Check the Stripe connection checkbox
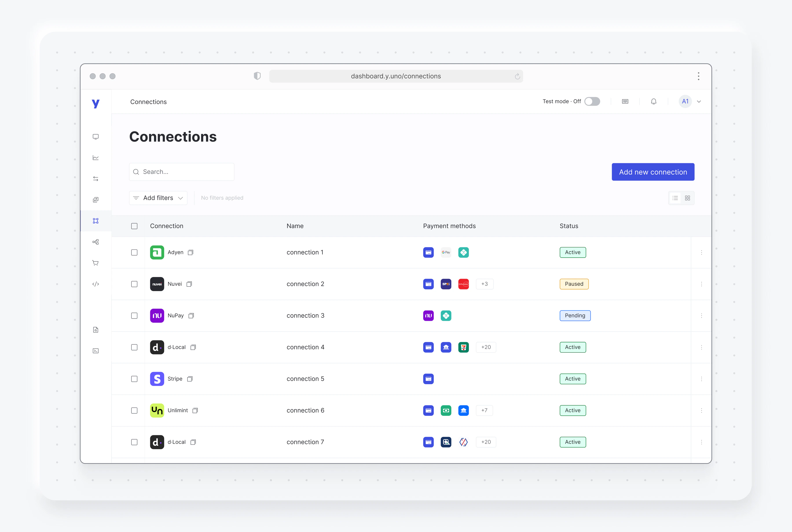792x532 pixels. click(134, 379)
